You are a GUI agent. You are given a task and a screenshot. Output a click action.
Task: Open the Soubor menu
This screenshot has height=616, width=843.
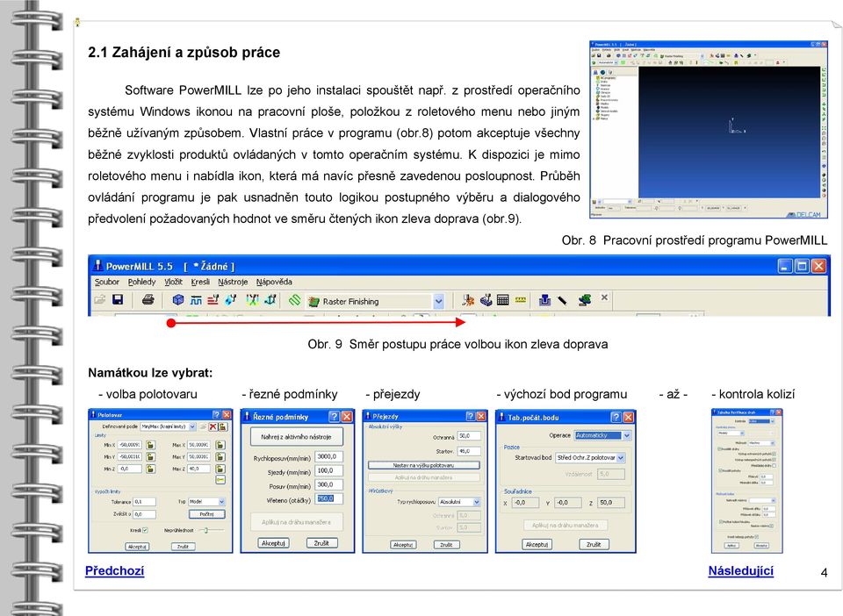tap(106, 282)
